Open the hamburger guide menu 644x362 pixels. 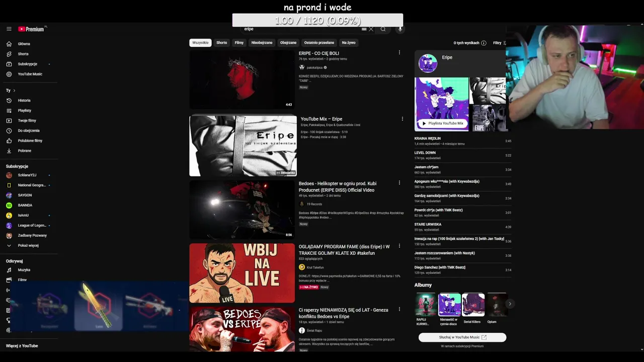tap(9, 29)
